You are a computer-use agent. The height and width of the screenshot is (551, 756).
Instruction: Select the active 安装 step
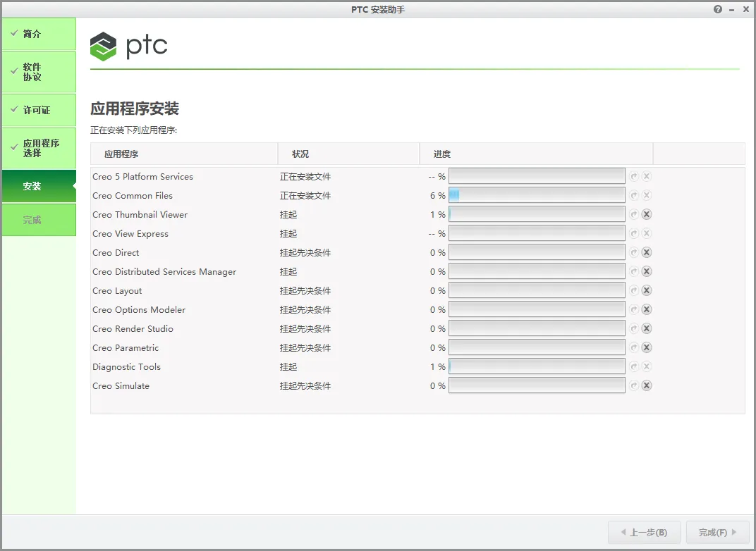pos(39,186)
